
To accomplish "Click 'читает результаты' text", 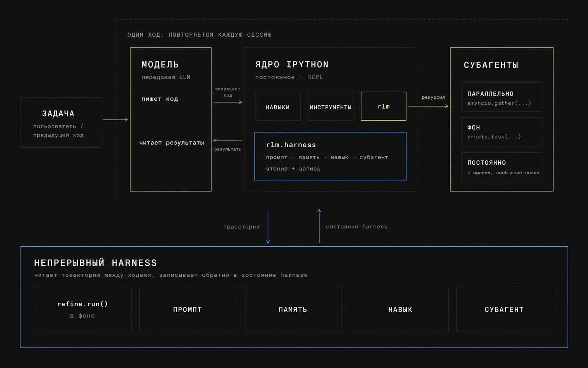I will pyautogui.click(x=171, y=142).
